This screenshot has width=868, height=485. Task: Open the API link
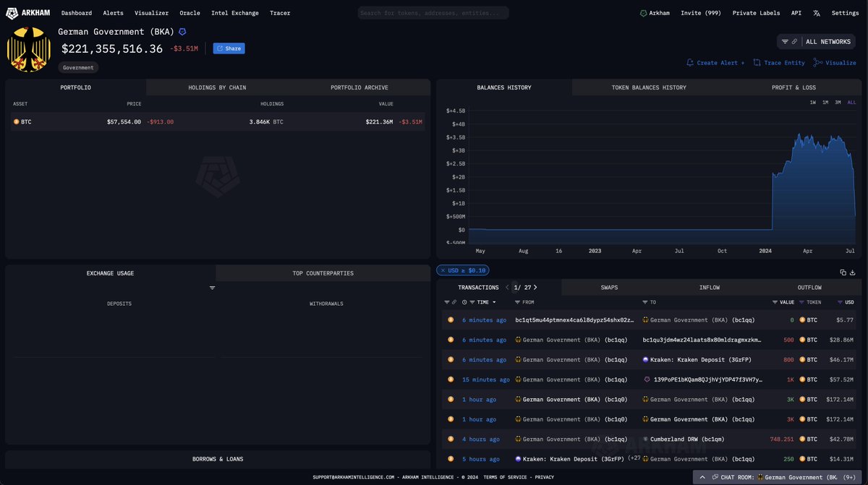[796, 13]
